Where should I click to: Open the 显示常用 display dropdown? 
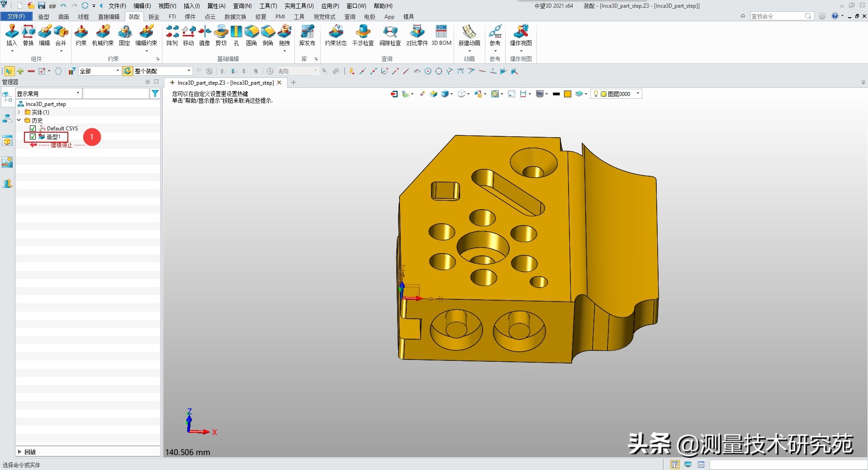point(48,93)
